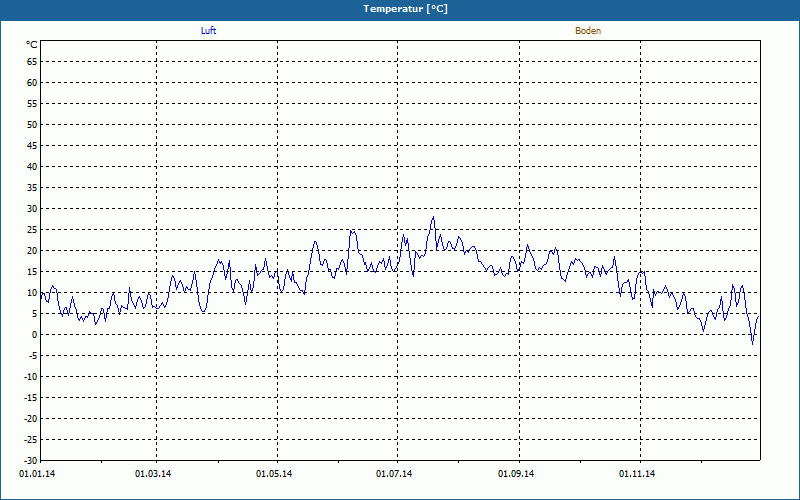The image size is (800, 500).
Task: Click the 60 value on temperature axis
Action: pyautogui.click(x=32, y=83)
